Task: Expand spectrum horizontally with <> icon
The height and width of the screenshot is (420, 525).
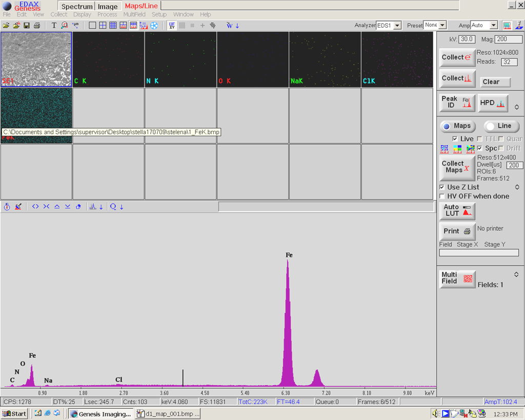Action: coord(35,207)
